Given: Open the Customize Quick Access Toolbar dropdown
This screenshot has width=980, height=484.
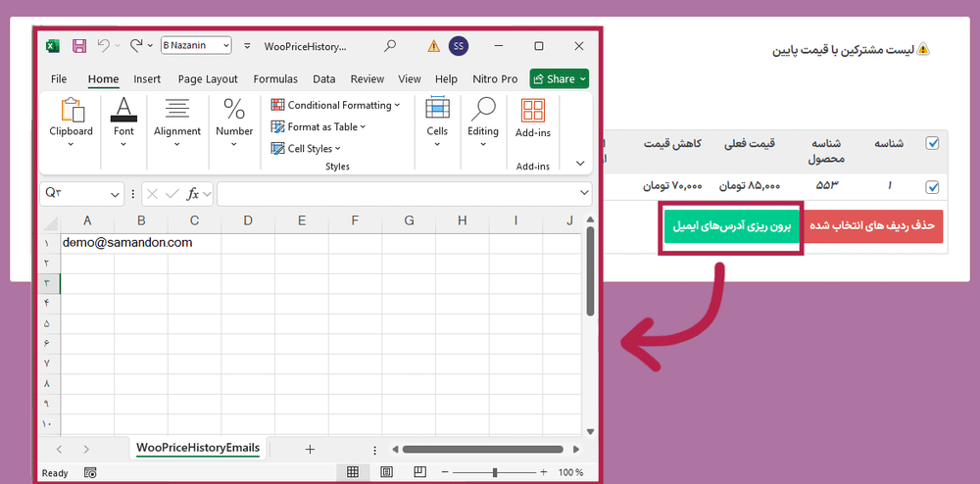Looking at the screenshot, I should coord(247,46).
